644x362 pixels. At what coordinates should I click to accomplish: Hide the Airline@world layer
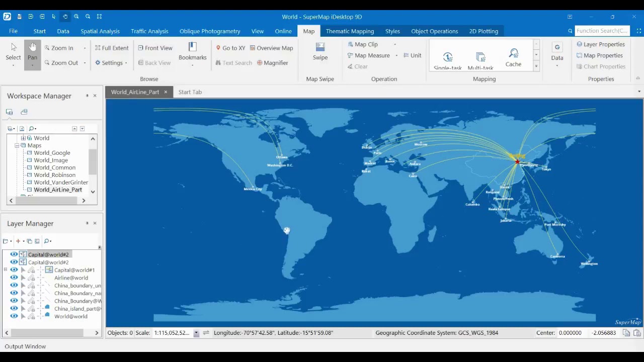point(14,278)
